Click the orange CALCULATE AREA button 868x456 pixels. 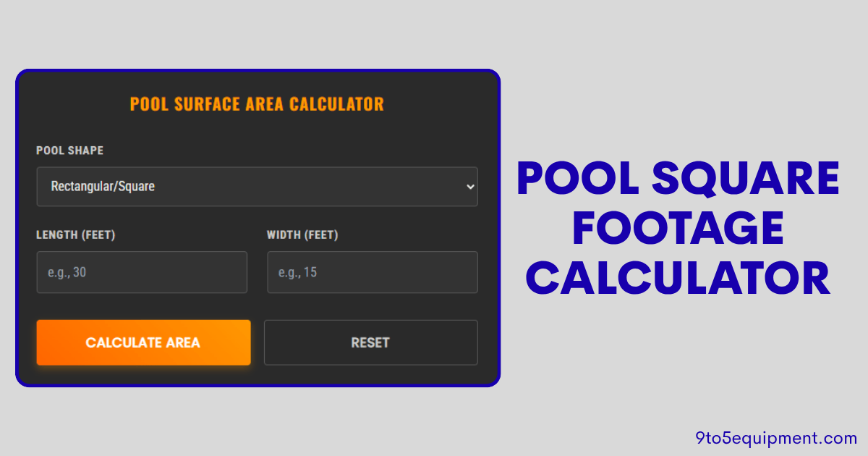[x=143, y=342]
